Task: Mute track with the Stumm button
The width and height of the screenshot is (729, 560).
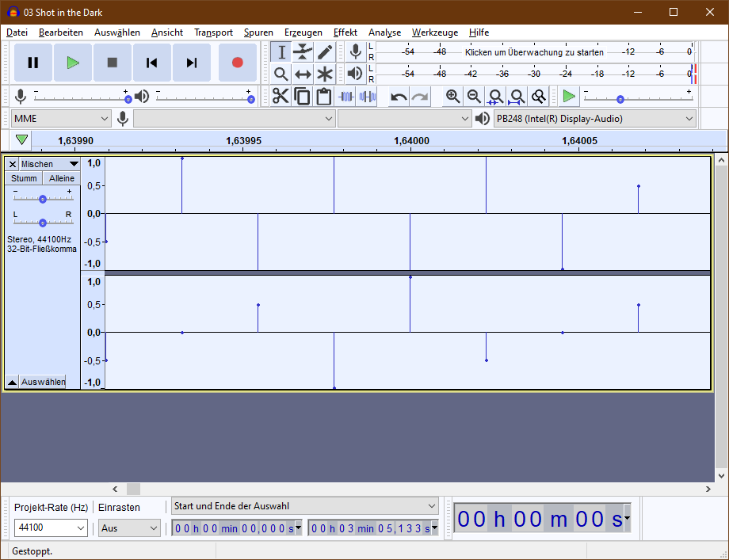Action: point(24,178)
